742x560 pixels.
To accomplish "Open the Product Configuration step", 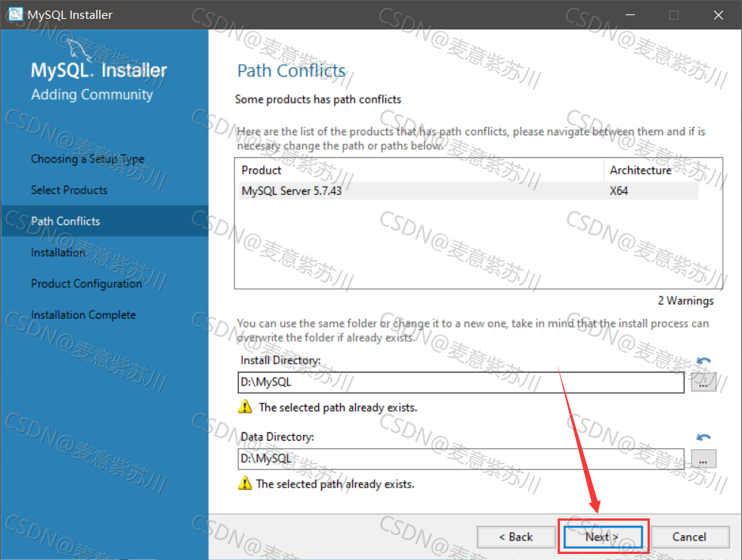I will click(87, 283).
